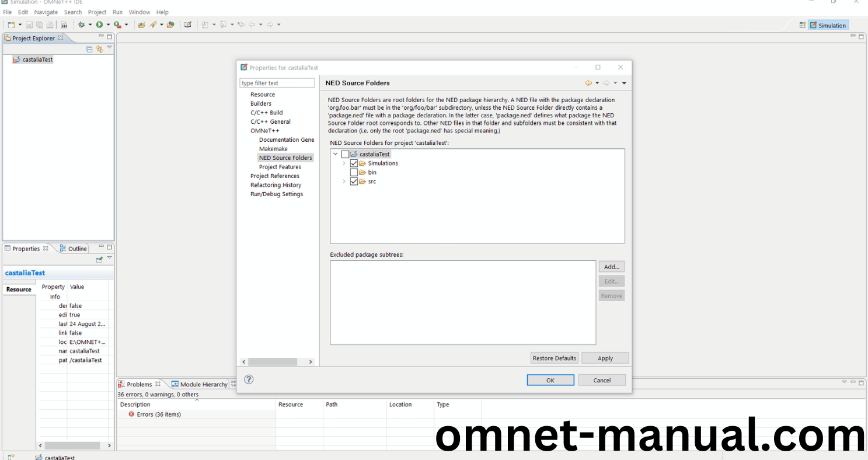Click the back arrow in NED Source Folders header
Image resolution: width=868 pixels, height=460 pixels.
coord(588,83)
